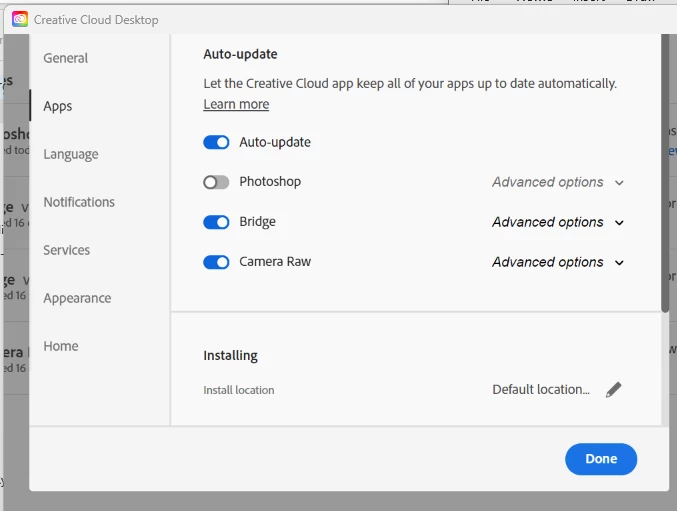This screenshot has width=677, height=511.
Task: Disable auto-update for Camera Raw
Action: [216, 262]
